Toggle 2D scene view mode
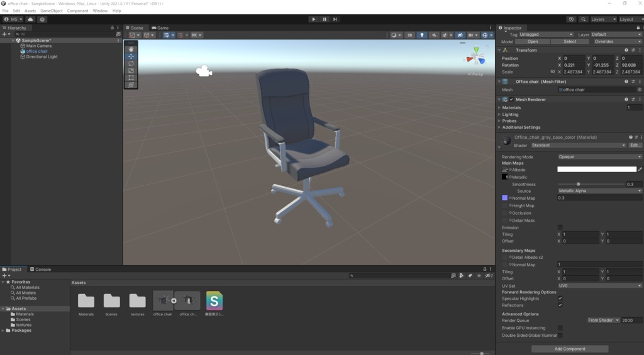Viewport: 644px width, 355px height. [x=409, y=35]
